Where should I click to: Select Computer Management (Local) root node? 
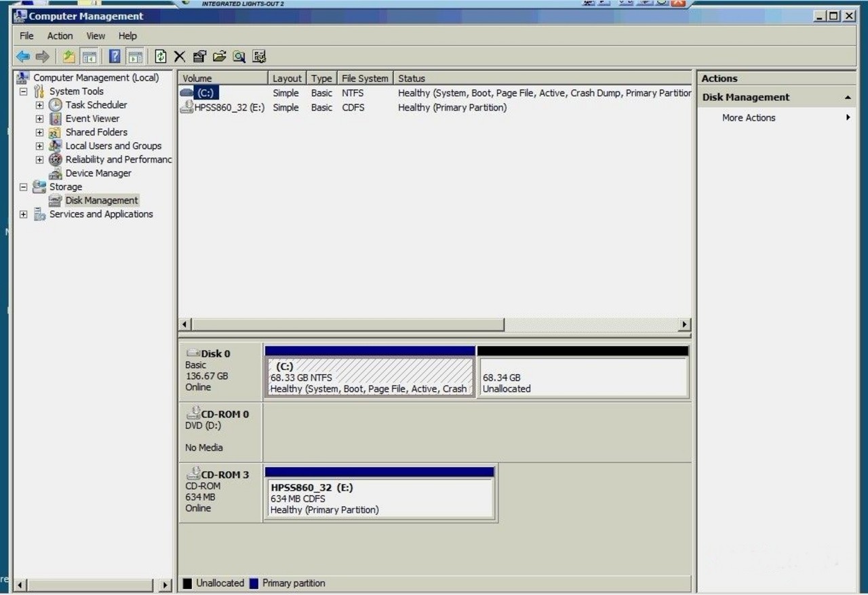click(96, 78)
